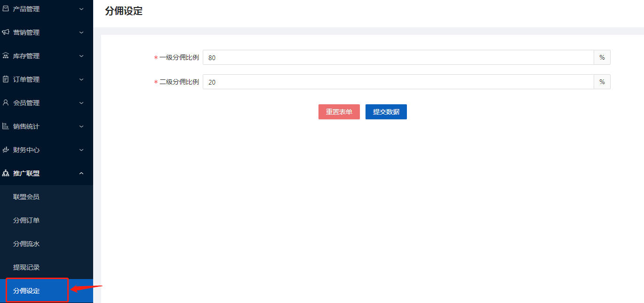Screen dimensions: 644x303
Task: Click the 产品管理 box icon
Action: click(6, 9)
